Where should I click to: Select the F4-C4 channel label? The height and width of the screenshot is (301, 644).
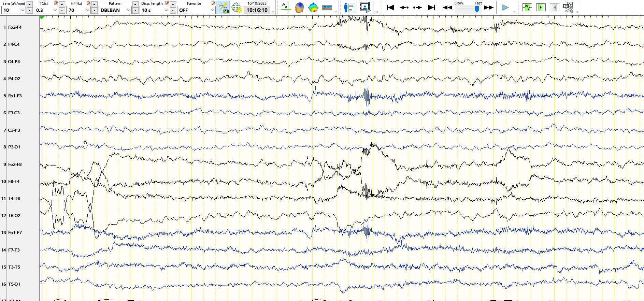[x=14, y=44]
